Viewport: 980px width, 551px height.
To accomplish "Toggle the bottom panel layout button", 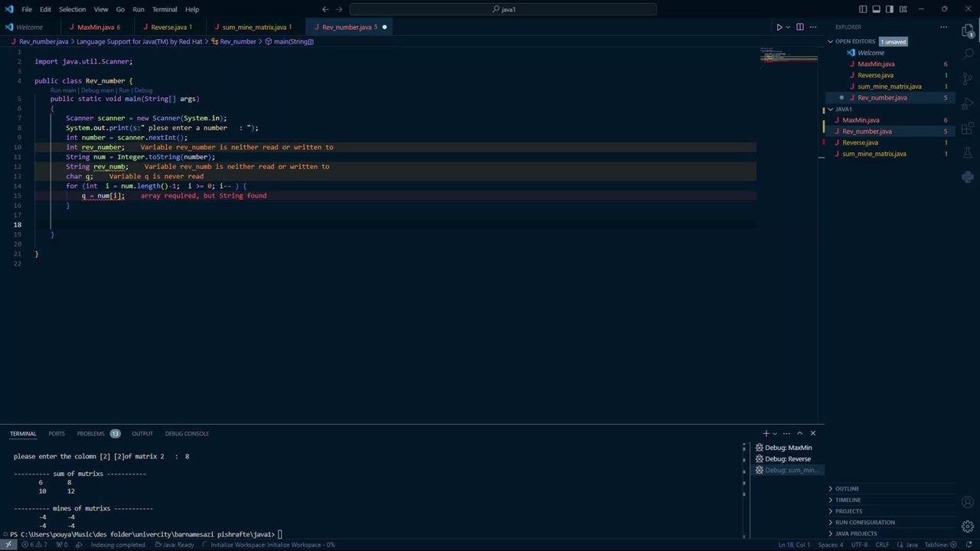I will [877, 9].
